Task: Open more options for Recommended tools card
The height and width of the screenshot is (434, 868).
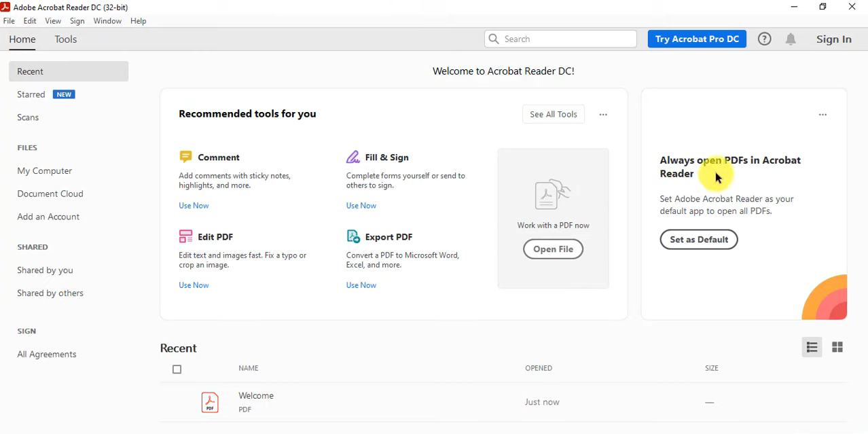Action: [603, 115]
